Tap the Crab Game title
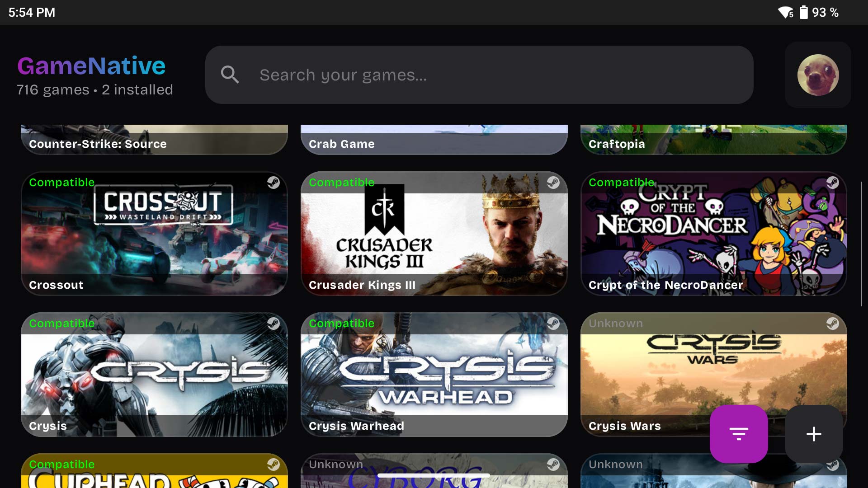This screenshot has width=868, height=488. 342,144
